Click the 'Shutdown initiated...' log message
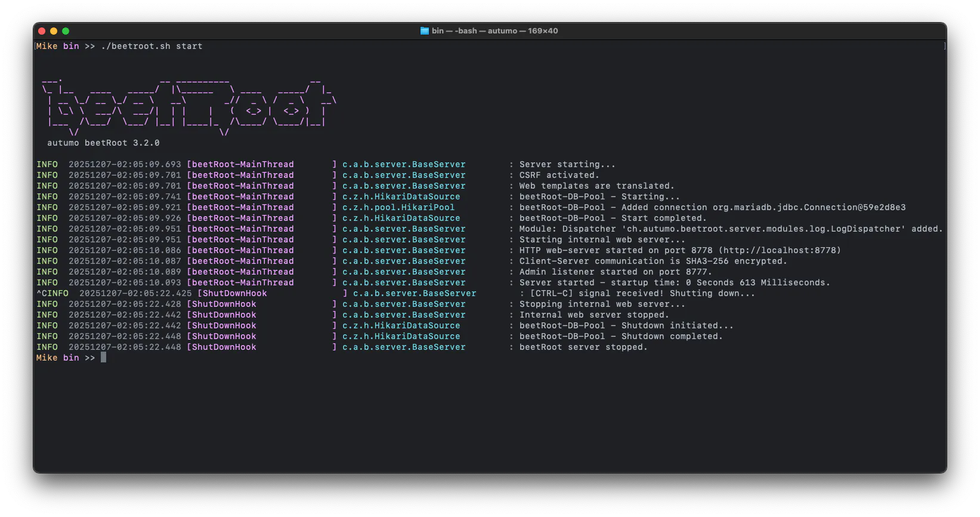The height and width of the screenshot is (517, 980). tap(626, 325)
